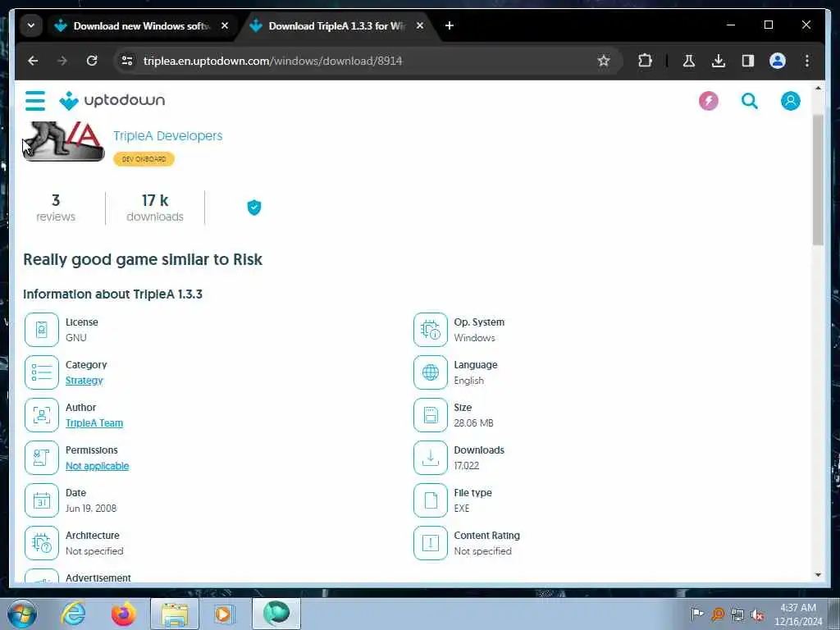840x630 pixels.
Task: Open the Strategy category link
Action: point(84,381)
